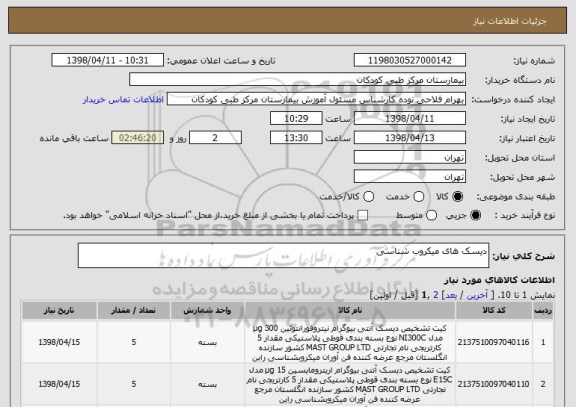Click the buyer organization name field
This screenshot has width=576, height=407.
(298, 80)
